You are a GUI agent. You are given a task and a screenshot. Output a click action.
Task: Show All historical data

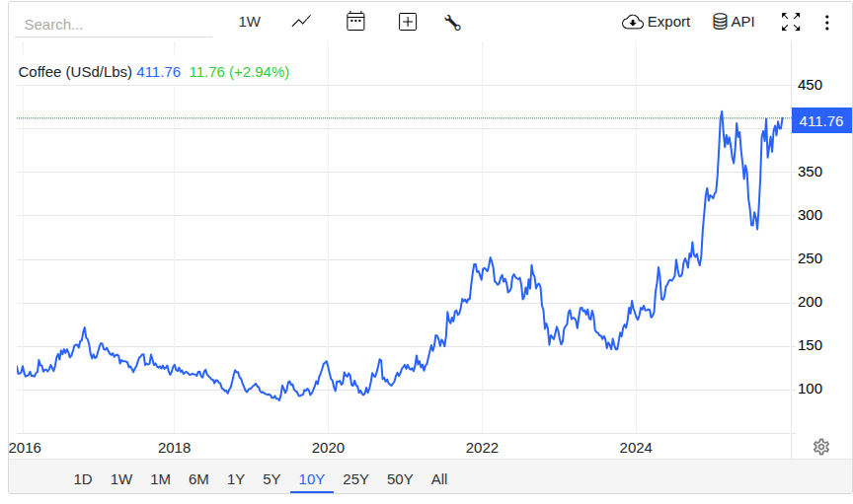click(x=439, y=479)
